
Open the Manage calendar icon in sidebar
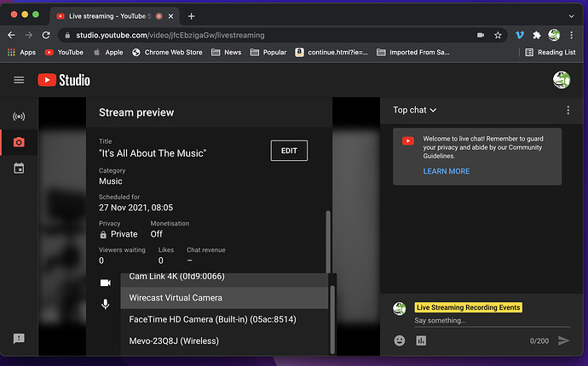[19, 169]
